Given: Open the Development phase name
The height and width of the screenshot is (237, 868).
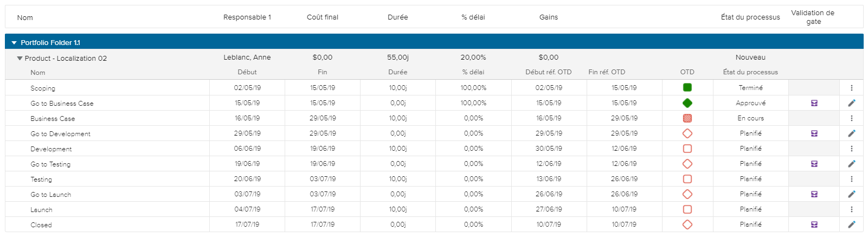Looking at the screenshot, I should 51,149.
